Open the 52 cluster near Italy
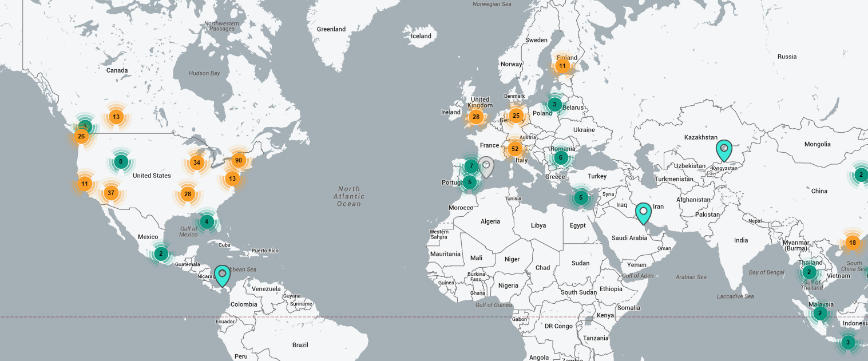 (515, 149)
